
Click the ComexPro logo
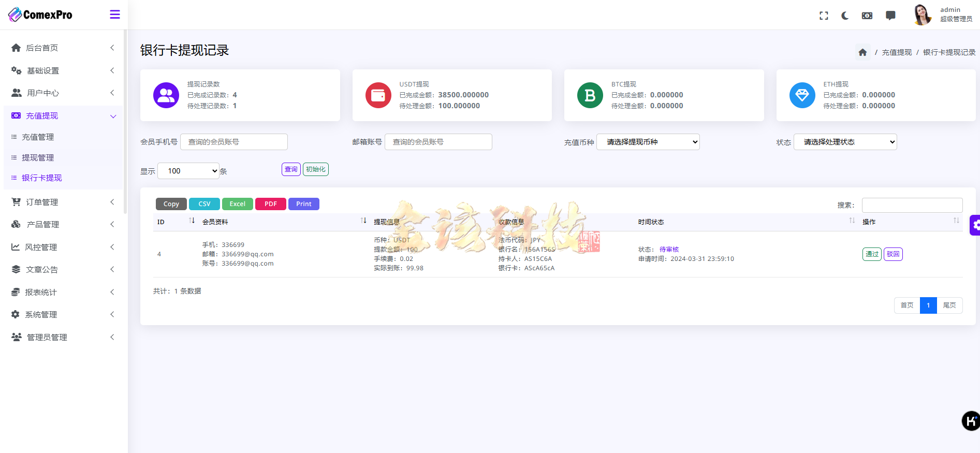(40, 14)
